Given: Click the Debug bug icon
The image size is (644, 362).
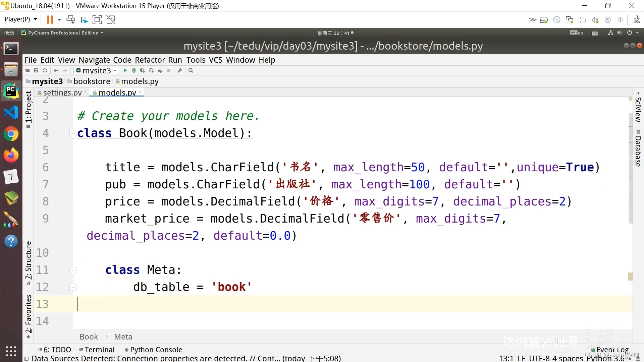Looking at the screenshot, I should pyautogui.click(x=134, y=70).
